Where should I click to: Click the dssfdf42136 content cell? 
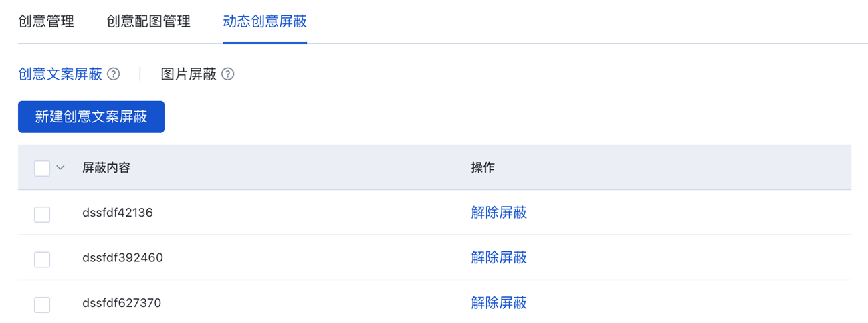tap(118, 213)
